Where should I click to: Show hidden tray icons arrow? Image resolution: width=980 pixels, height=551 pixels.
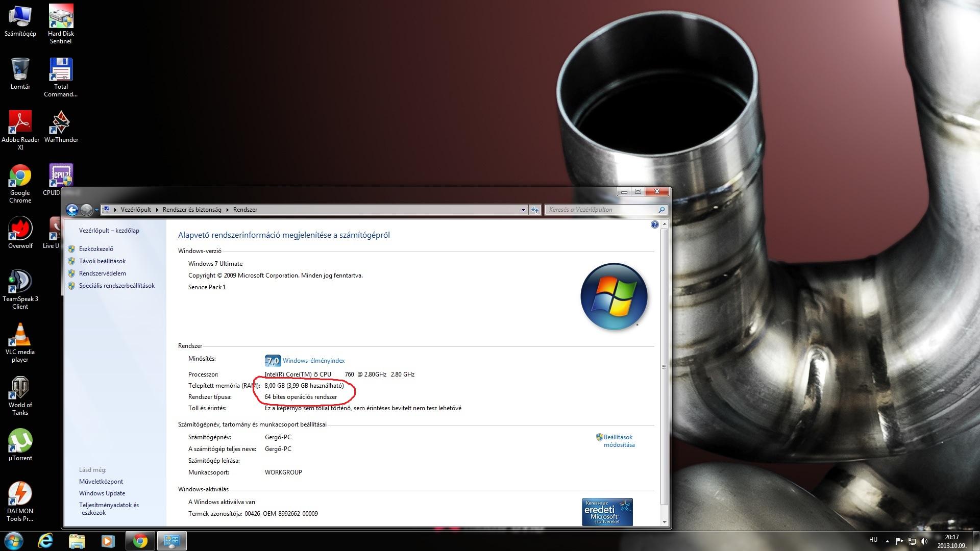(x=887, y=541)
